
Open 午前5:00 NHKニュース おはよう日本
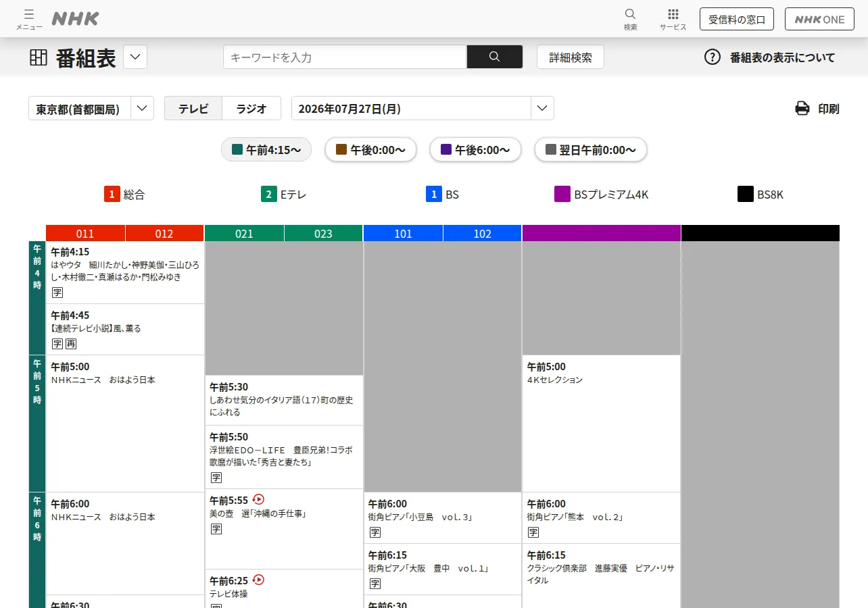[x=125, y=424]
